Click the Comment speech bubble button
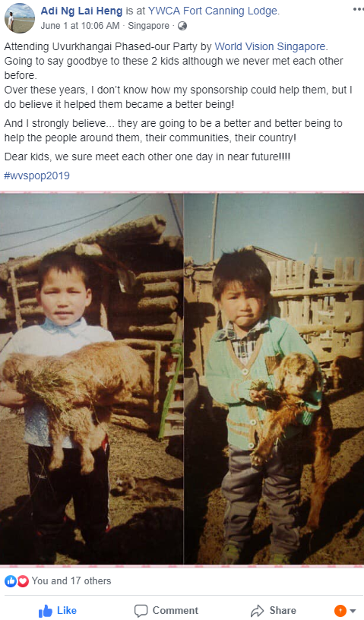Viewport: 364px width, 620px height. [166, 611]
